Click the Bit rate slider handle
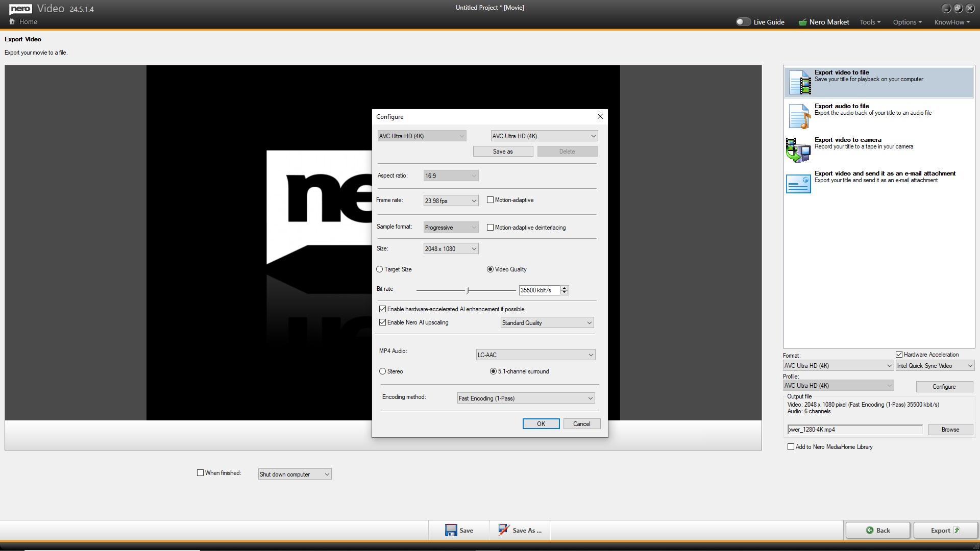This screenshot has width=980, height=551. (468, 290)
